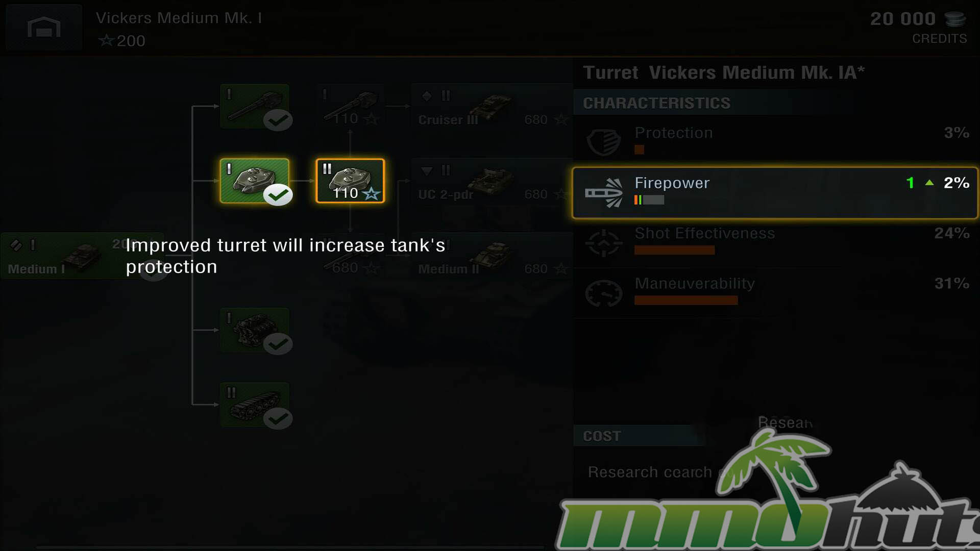
Task: Select the tier I turret module
Action: pyautogui.click(x=255, y=181)
